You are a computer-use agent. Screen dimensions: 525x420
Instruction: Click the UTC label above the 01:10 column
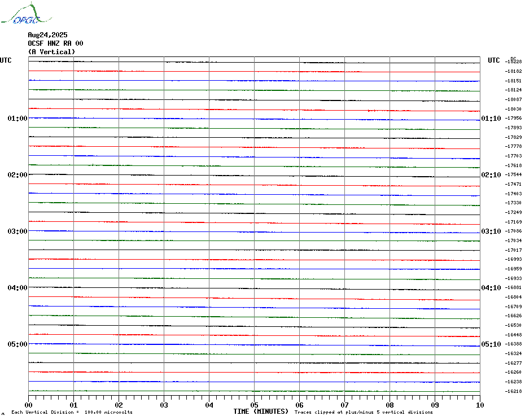coord(493,60)
